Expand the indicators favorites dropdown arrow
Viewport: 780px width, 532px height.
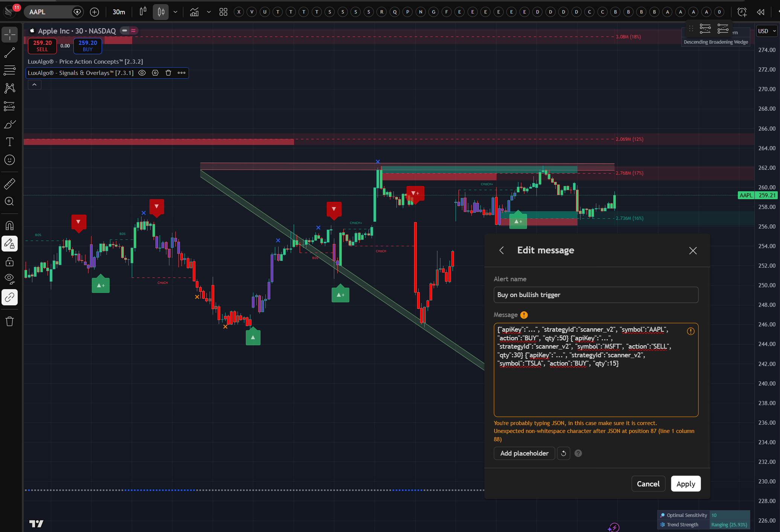(209, 12)
